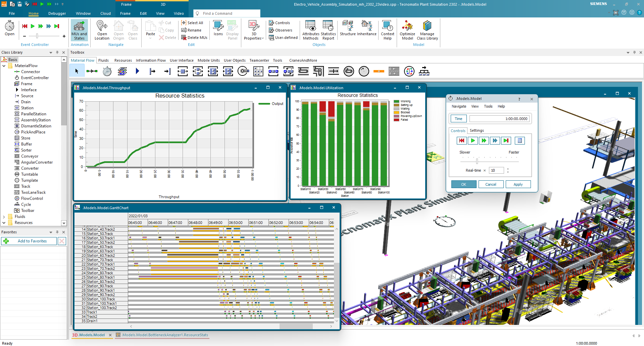
Task: Click the Attributes Methods icon
Action: coord(310,30)
